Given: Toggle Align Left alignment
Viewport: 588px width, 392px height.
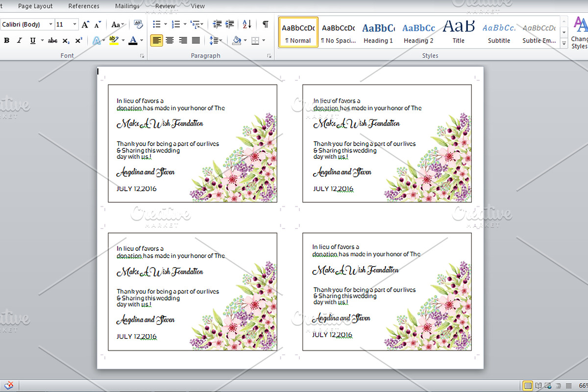Looking at the screenshot, I should coord(156,41).
